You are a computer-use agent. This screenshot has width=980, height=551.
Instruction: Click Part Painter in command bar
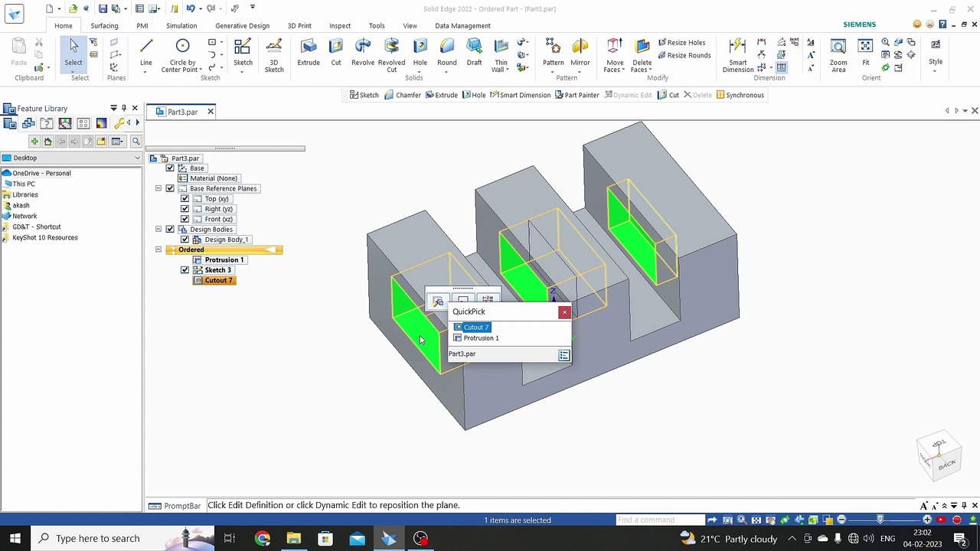tap(577, 95)
